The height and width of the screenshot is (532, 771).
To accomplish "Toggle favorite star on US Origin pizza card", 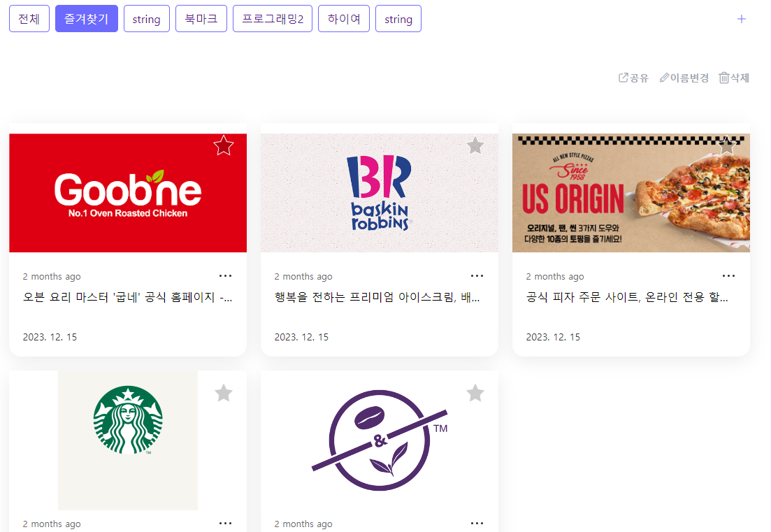I will pyautogui.click(x=727, y=145).
